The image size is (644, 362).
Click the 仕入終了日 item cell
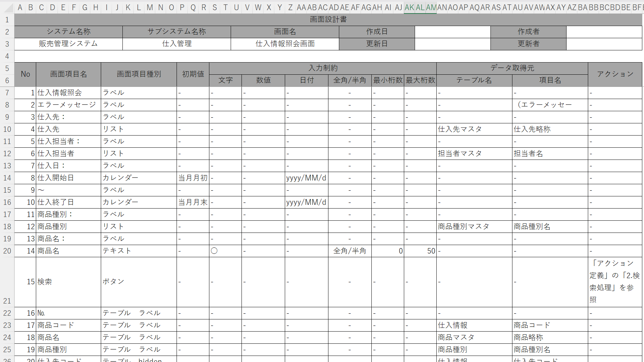click(69, 202)
